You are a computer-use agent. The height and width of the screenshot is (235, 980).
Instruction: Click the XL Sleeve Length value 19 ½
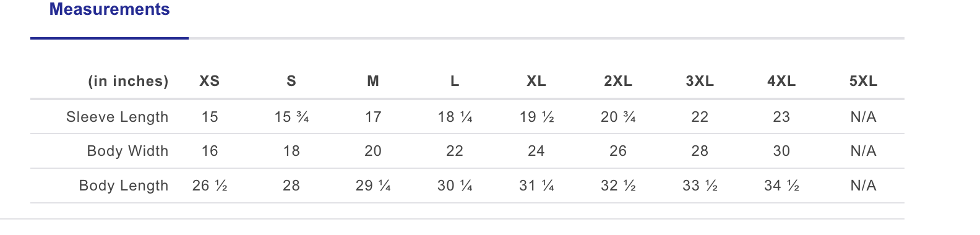click(536, 117)
